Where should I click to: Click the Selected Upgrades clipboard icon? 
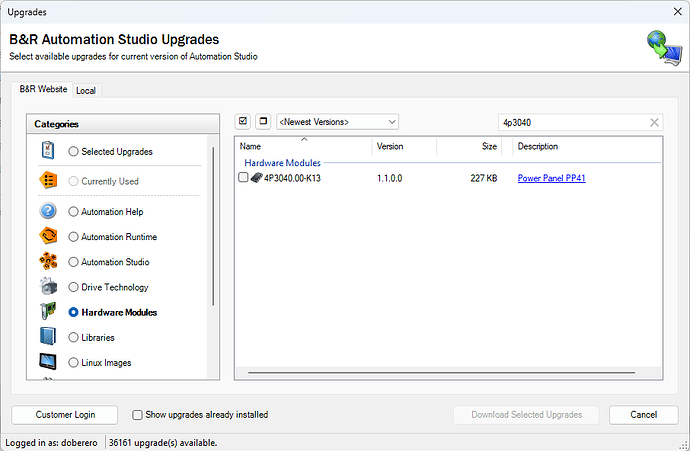point(48,150)
